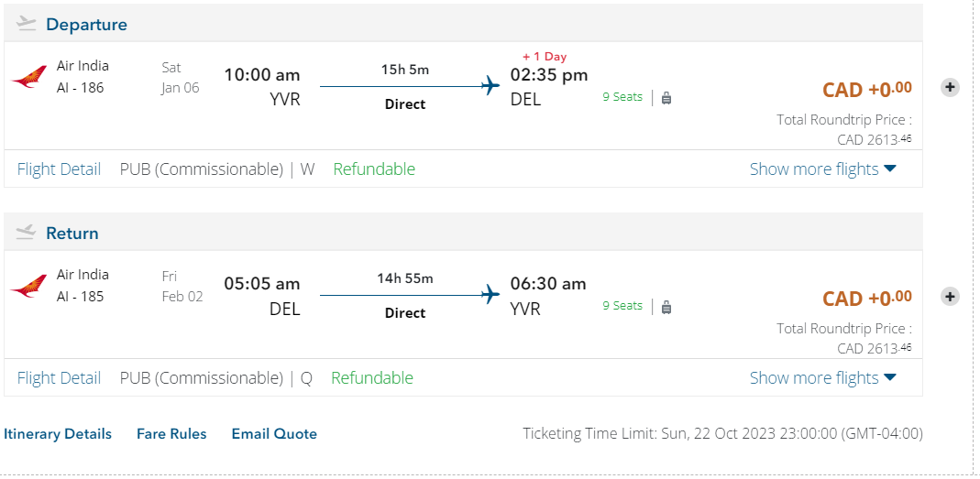Click baggage icon on return flight

(x=666, y=306)
